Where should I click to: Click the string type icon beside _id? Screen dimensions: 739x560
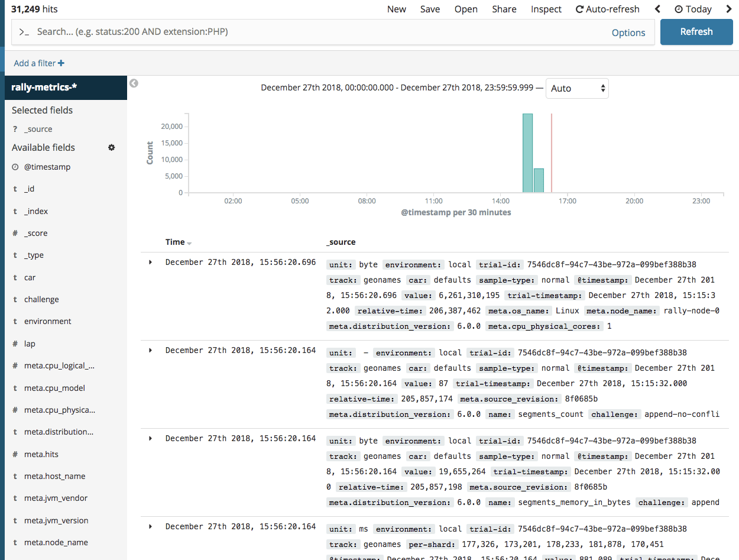15,189
